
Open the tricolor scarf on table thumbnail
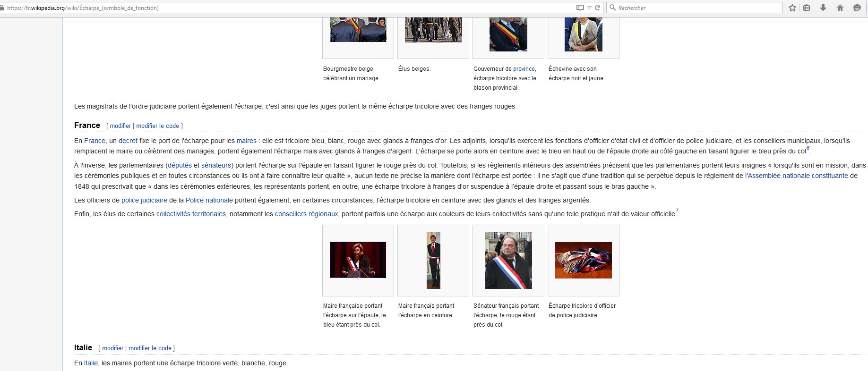point(583,260)
